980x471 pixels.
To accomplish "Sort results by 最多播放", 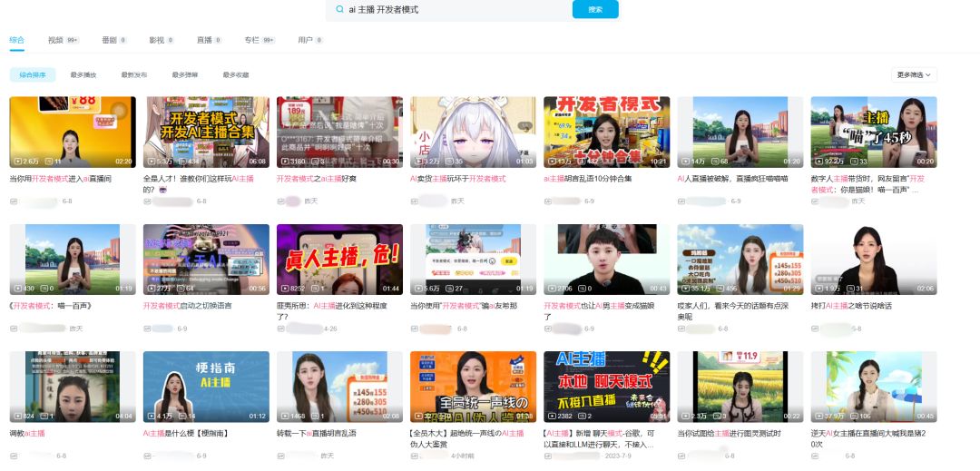I will [83, 75].
